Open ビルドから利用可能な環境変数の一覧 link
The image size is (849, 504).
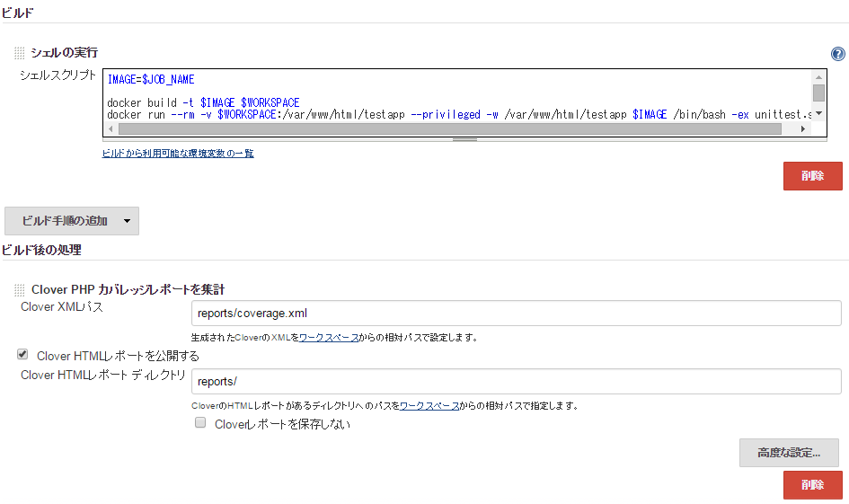(x=178, y=154)
